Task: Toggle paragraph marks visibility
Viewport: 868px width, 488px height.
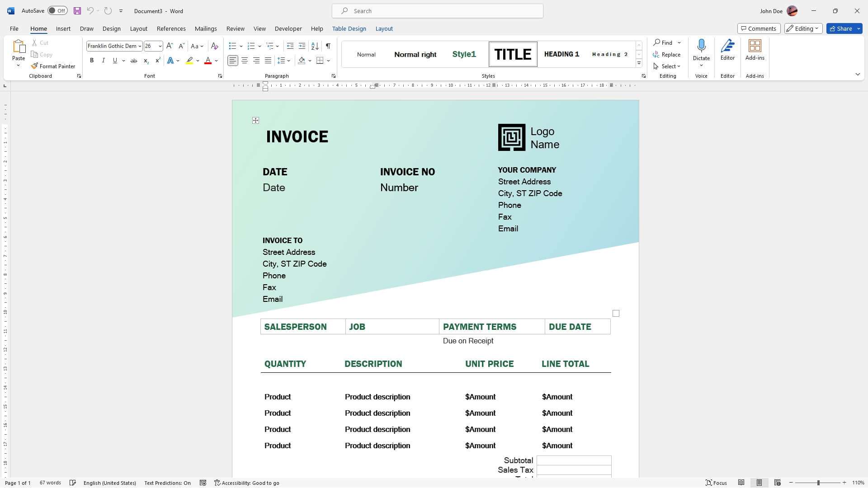Action: pos(328,46)
